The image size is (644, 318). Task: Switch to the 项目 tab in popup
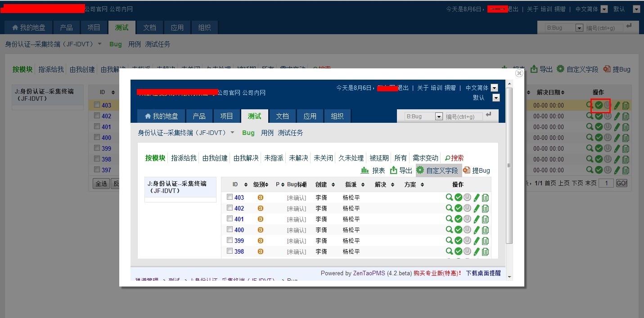(x=226, y=116)
